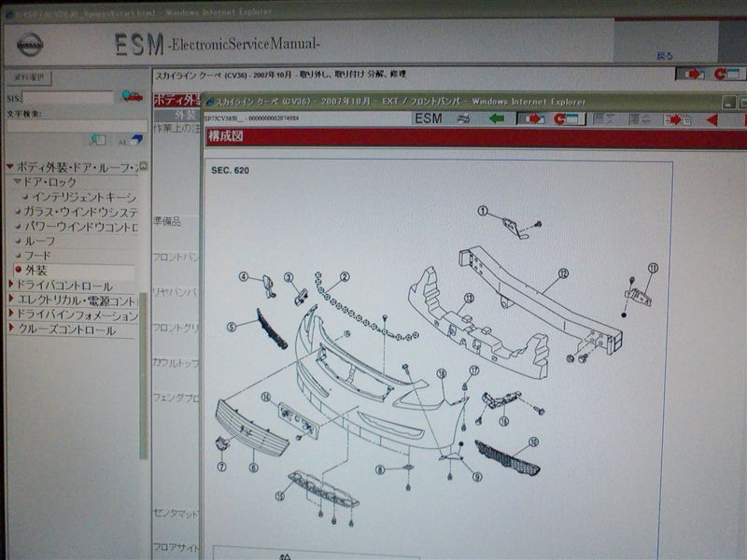Click the greyed expand-section icon in popup toolbar
The width and height of the screenshot is (747, 560).
tap(640, 119)
